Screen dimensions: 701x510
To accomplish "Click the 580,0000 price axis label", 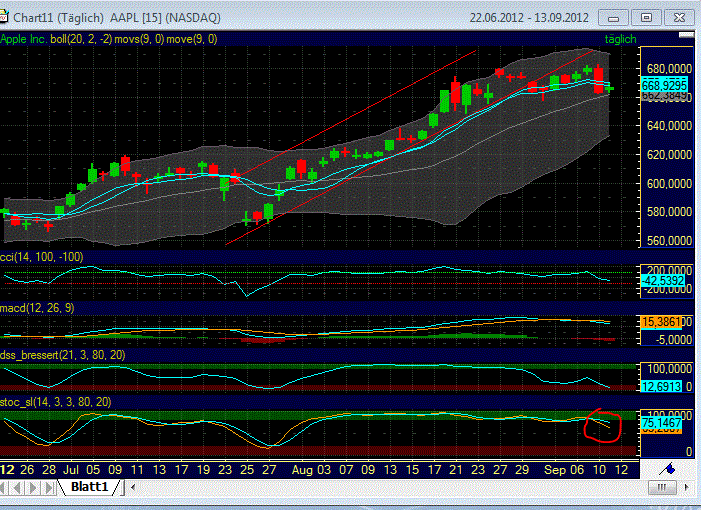I will (x=669, y=212).
